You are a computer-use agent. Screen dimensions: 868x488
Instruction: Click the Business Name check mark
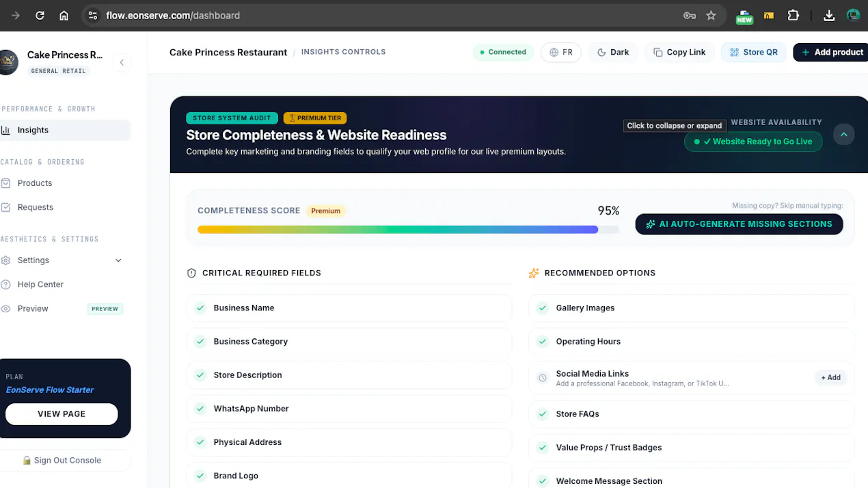tap(200, 308)
